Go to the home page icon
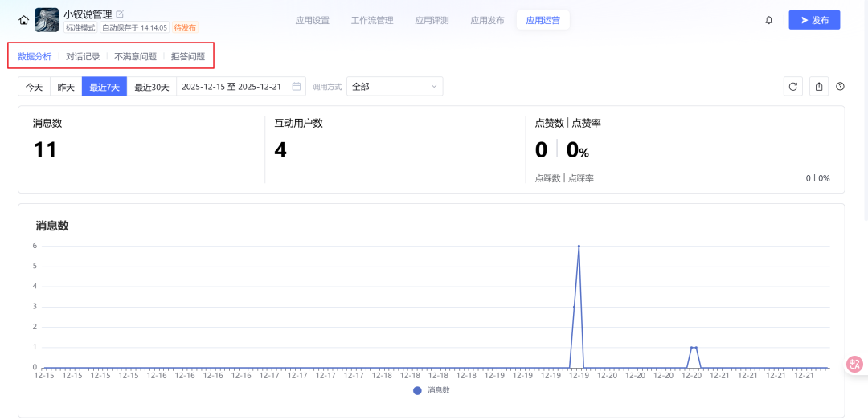868x420 pixels. 23,20
